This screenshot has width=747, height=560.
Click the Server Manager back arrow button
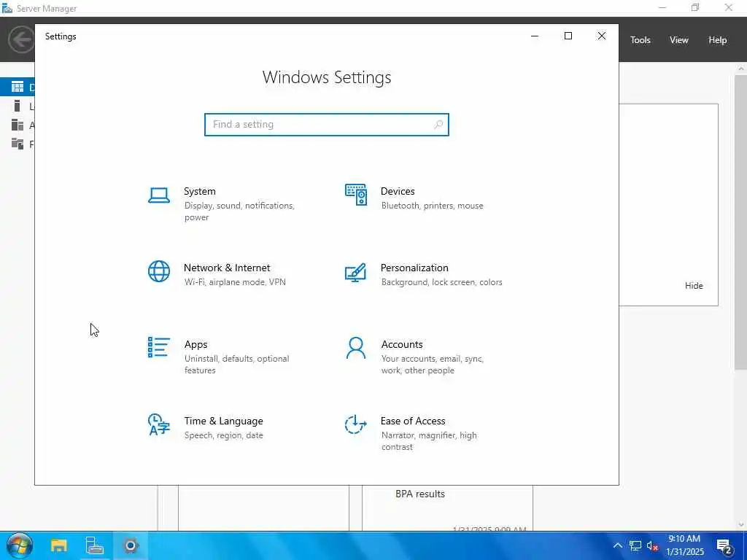pyautogui.click(x=21, y=39)
